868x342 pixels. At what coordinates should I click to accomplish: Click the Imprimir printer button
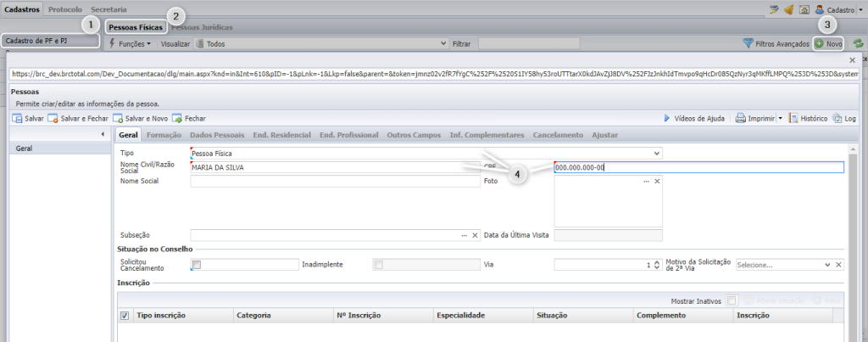(755, 119)
